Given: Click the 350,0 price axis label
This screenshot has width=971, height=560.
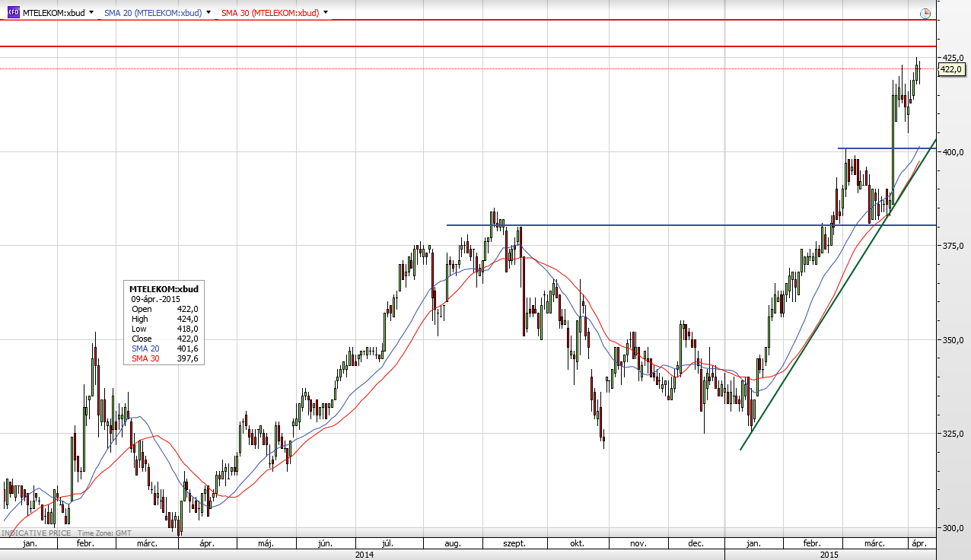Looking at the screenshot, I should click(x=953, y=339).
